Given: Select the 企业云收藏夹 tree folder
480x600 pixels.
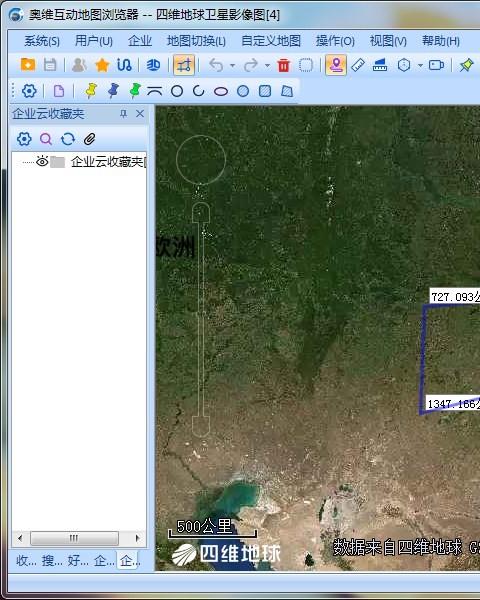Looking at the screenshot, I should [108, 162].
